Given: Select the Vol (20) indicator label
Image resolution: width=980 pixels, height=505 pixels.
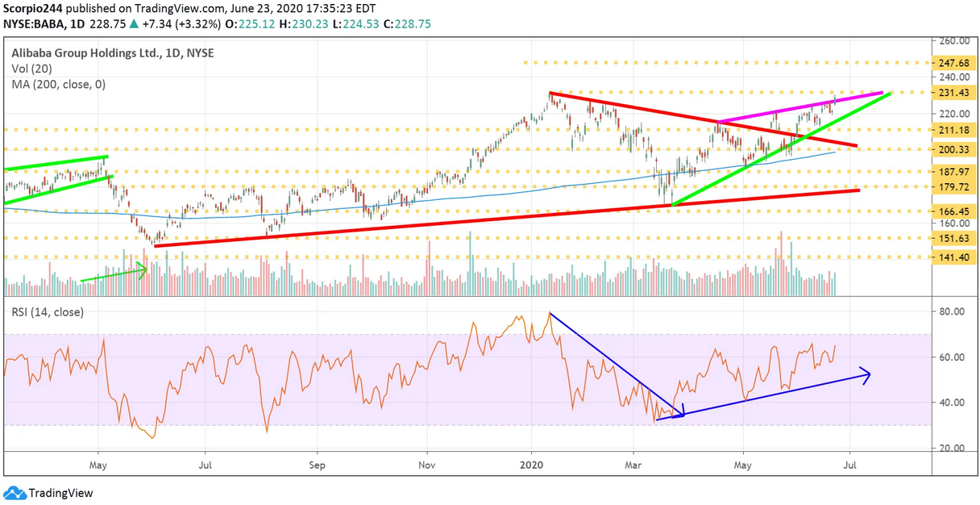Looking at the screenshot, I should point(31,69).
